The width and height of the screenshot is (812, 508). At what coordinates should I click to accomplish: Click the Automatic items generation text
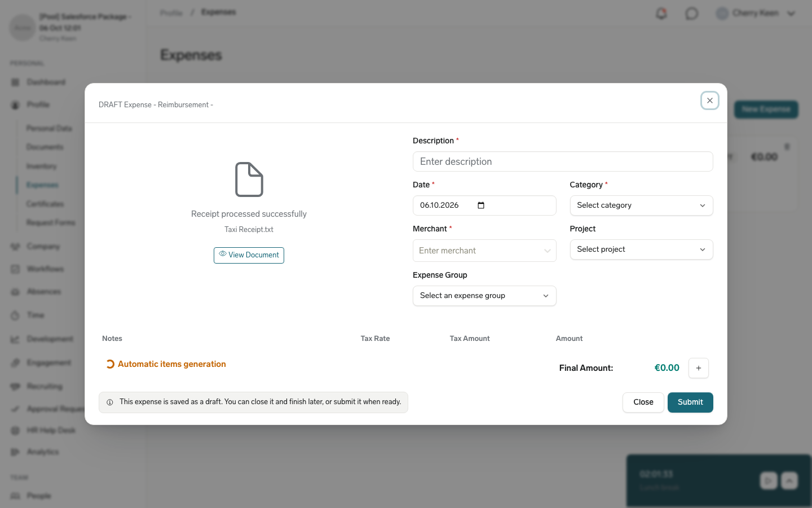coord(172,364)
